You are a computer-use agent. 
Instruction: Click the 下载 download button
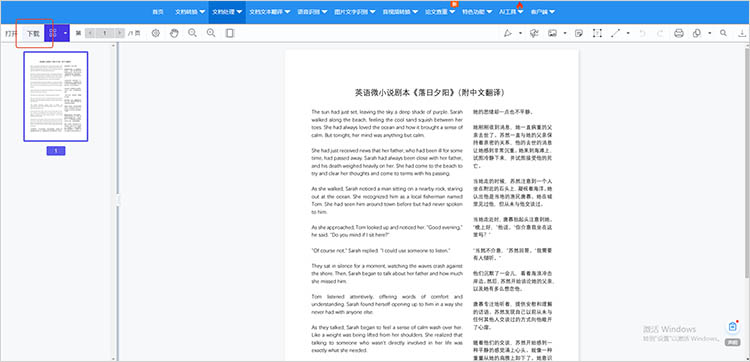tap(33, 33)
